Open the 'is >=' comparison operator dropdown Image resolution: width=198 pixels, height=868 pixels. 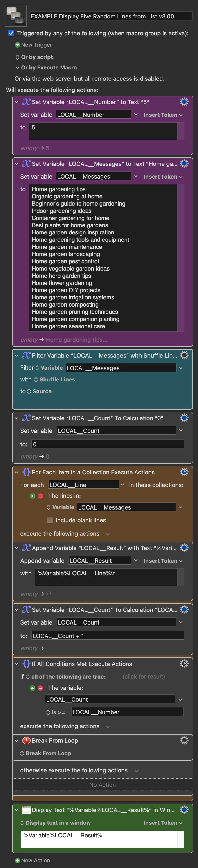coord(56,712)
